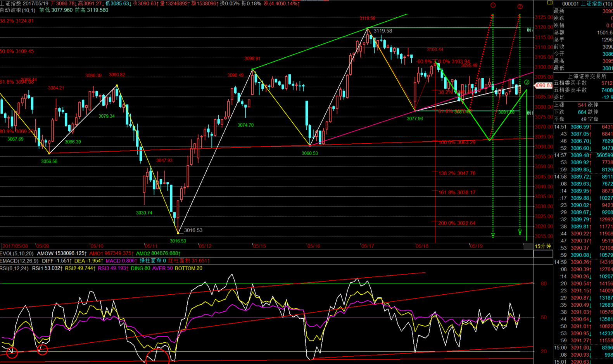Click the 最新 row in quote panel

[x=583, y=11]
